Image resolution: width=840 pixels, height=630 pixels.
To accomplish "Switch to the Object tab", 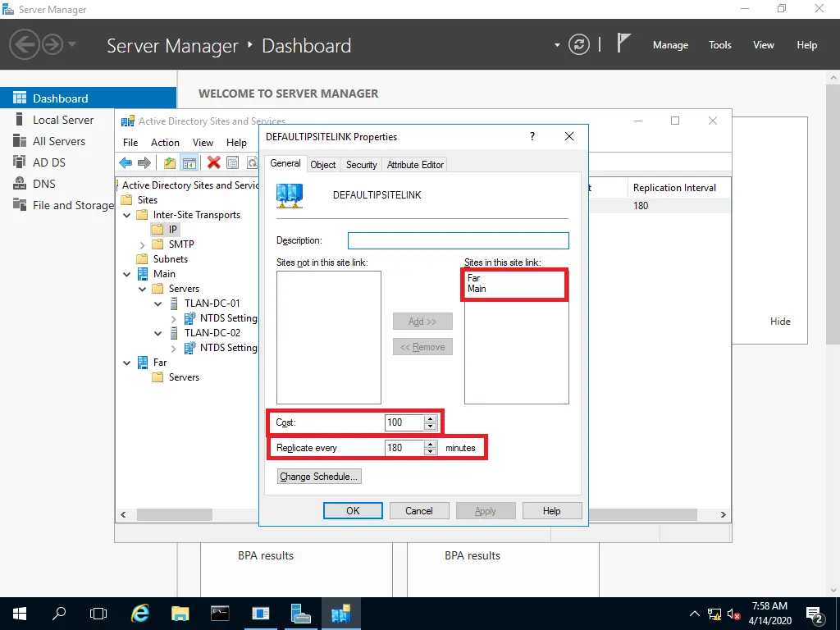I will (323, 165).
